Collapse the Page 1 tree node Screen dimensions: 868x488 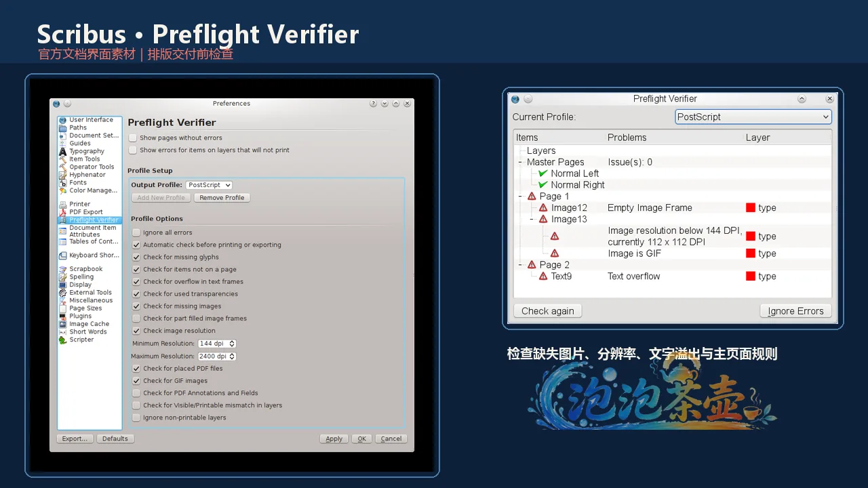(520, 197)
